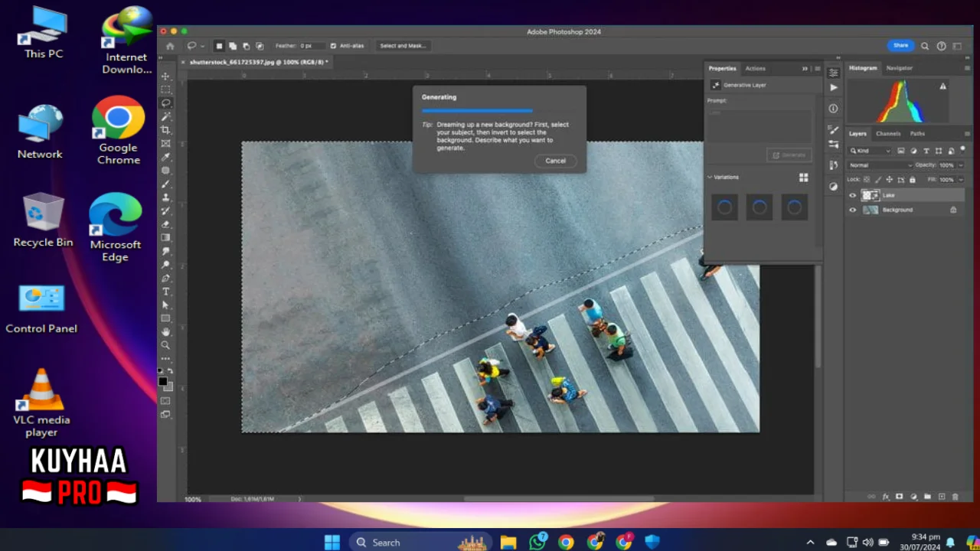This screenshot has width=980, height=551.
Task: Select the Magic Wand tool
Action: [165, 116]
